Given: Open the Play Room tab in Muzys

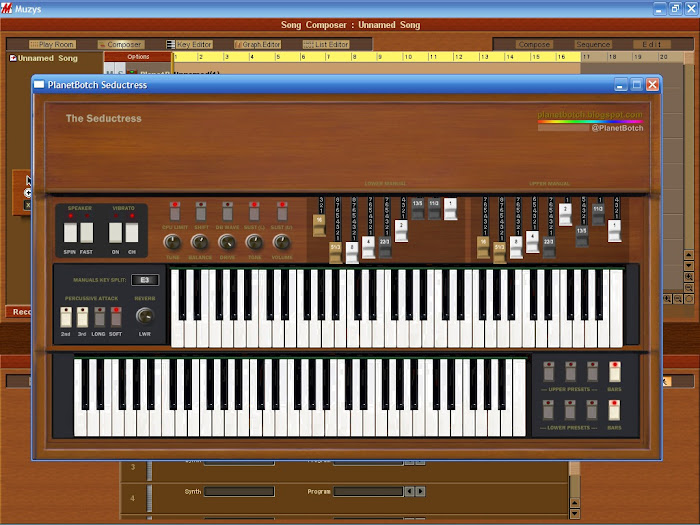Looking at the screenshot, I should [x=52, y=44].
